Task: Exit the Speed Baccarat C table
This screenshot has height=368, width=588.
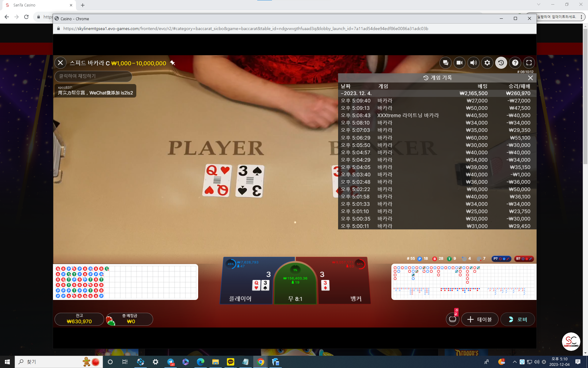Action: [60, 63]
